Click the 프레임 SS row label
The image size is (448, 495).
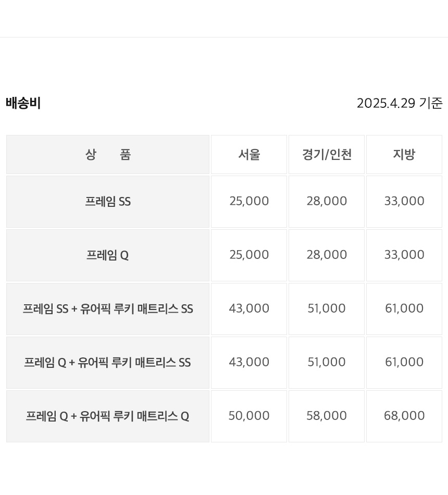108,202
